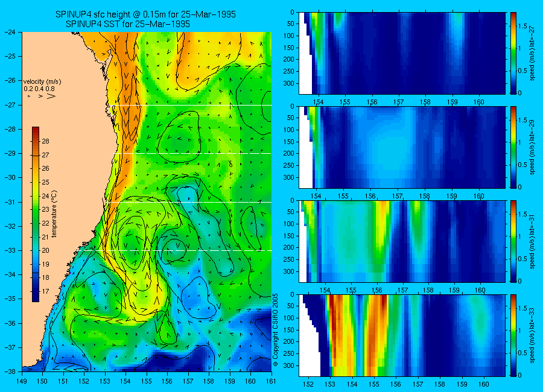Click the 0.5 tick on lat=-29 speed color bar
The width and height of the screenshot is (543, 392).
pyautogui.click(x=522, y=165)
